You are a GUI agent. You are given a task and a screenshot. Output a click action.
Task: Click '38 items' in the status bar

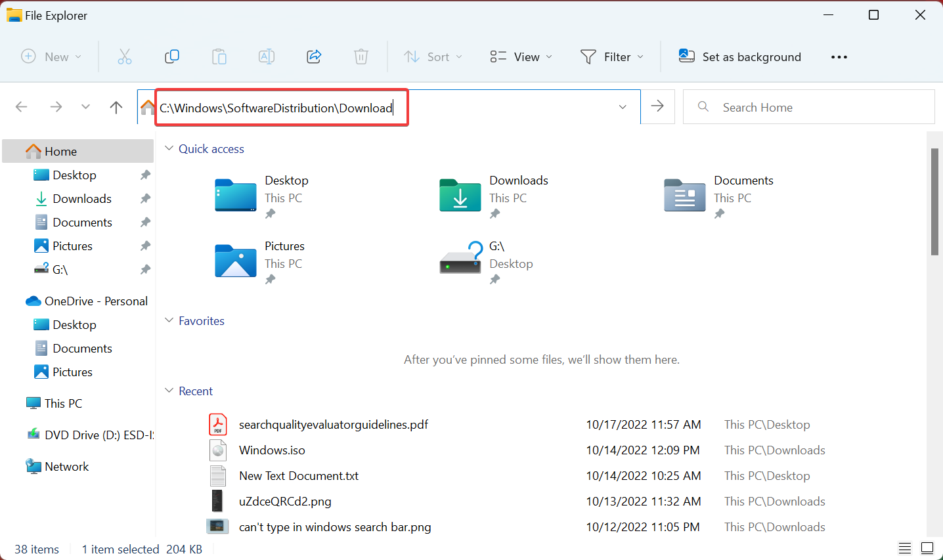pos(37,549)
